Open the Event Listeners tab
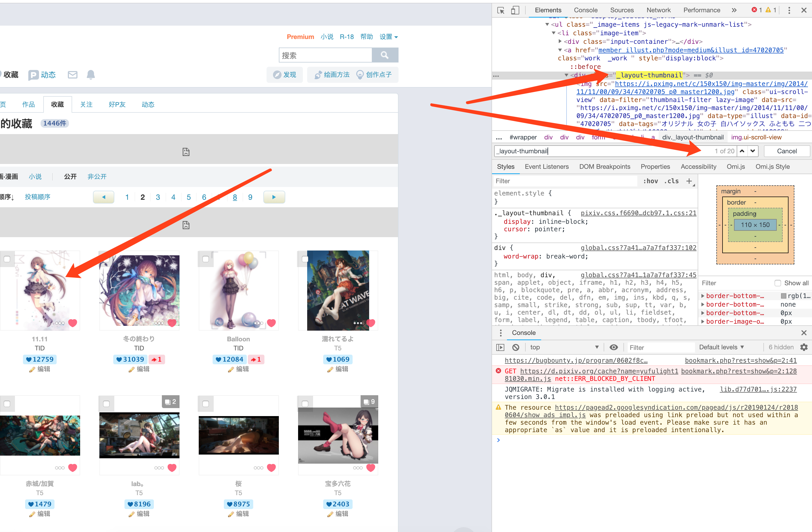This screenshot has height=532, width=812. 546,166
